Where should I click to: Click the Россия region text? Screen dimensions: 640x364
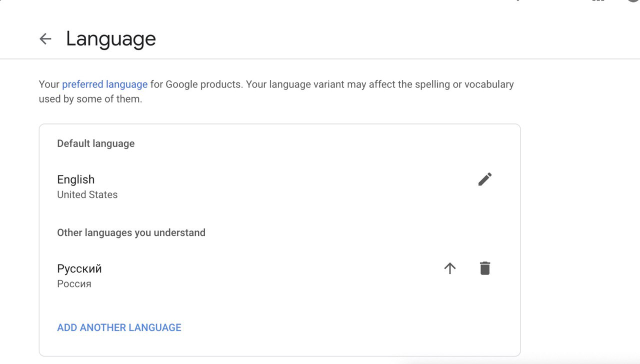pyautogui.click(x=74, y=284)
